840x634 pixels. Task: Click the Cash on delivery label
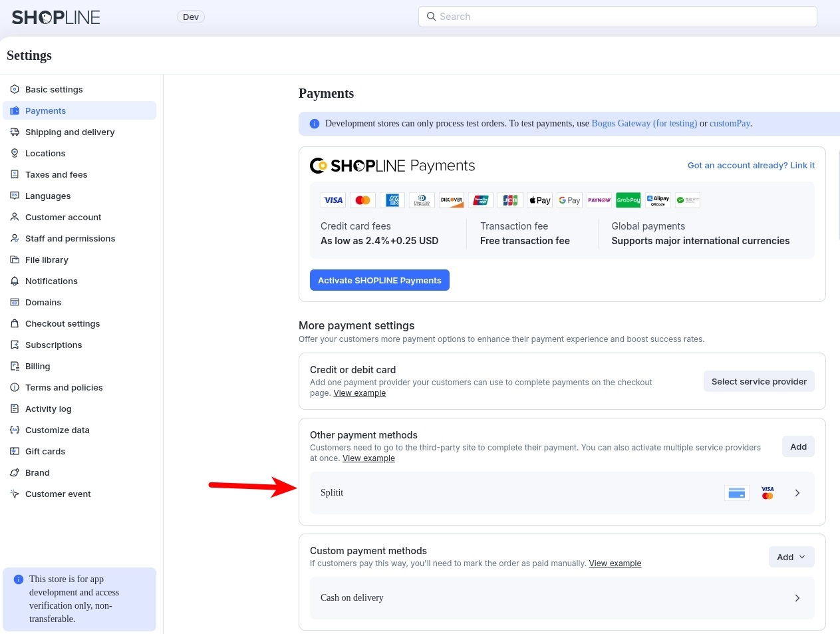click(x=352, y=597)
